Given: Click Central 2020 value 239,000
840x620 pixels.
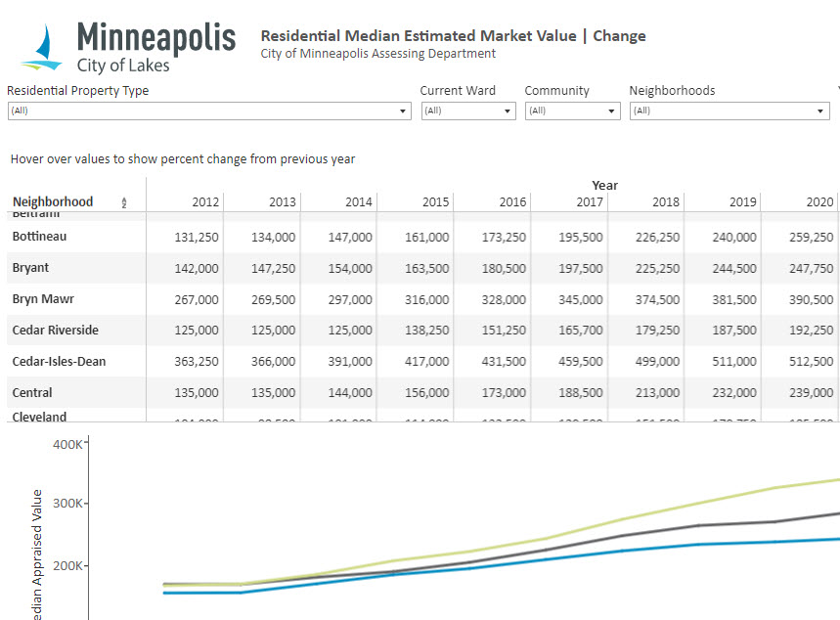Looking at the screenshot, I should [x=811, y=393].
